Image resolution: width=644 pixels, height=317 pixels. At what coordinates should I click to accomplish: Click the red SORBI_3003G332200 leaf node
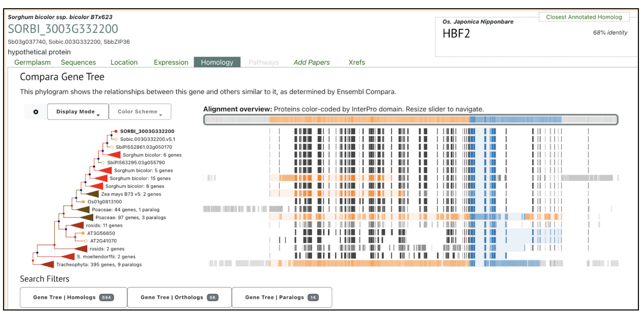pos(116,131)
